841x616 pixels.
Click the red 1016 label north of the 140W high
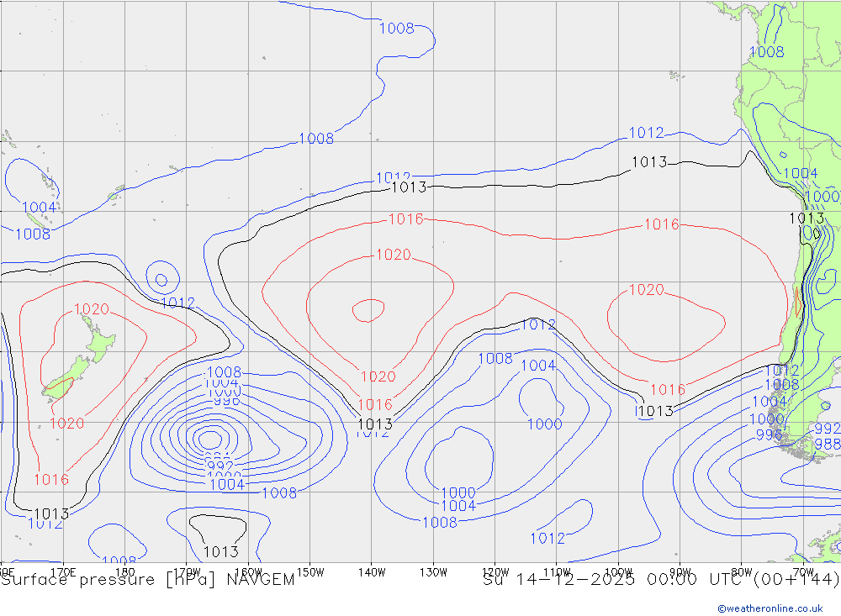coord(405,218)
